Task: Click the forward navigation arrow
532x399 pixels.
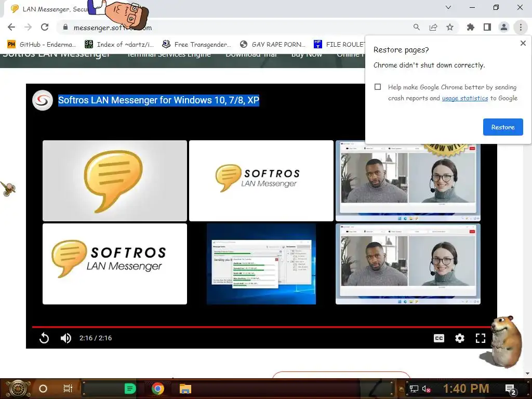Action: (x=28, y=27)
